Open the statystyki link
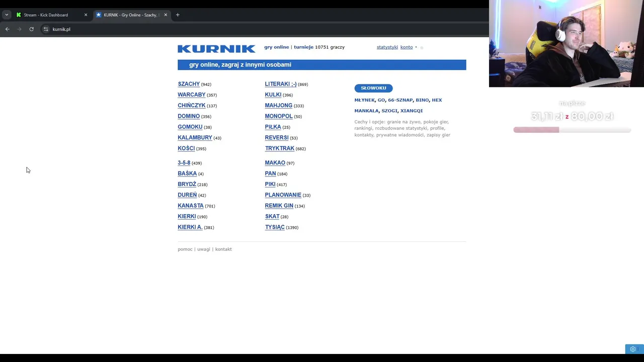The height and width of the screenshot is (362, 644). pyautogui.click(x=387, y=47)
